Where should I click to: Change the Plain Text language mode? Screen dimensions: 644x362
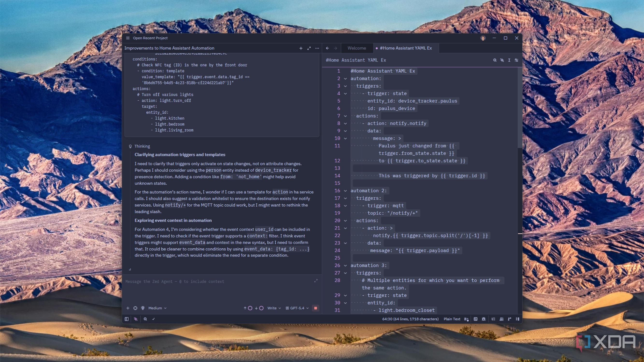[452, 319]
